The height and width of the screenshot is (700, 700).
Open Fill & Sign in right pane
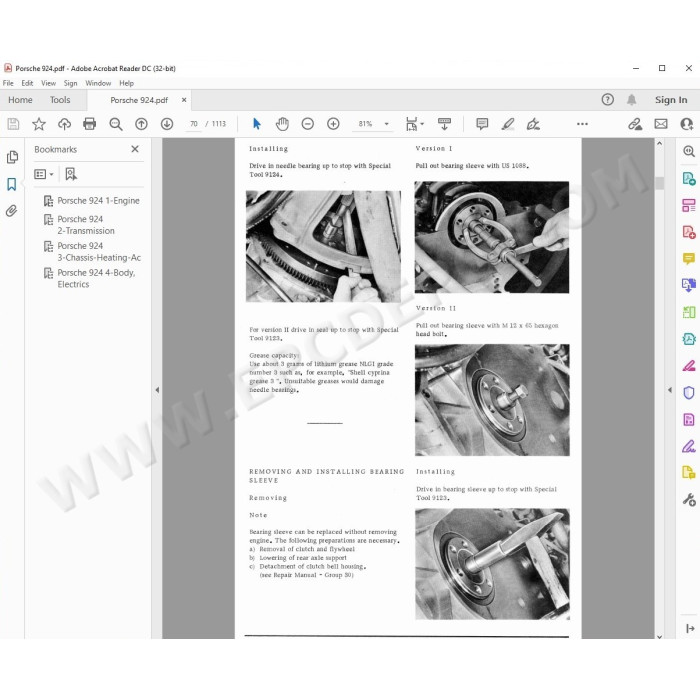tap(688, 446)
